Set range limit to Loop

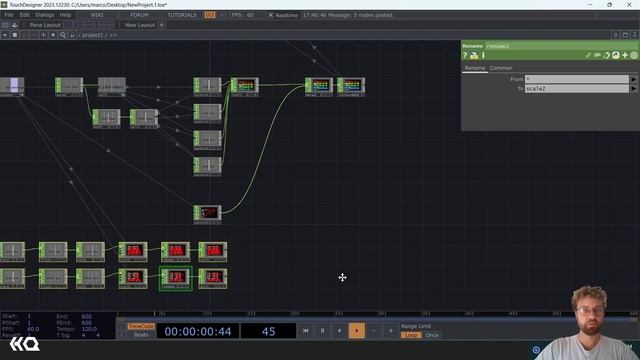tap(411, 335)
